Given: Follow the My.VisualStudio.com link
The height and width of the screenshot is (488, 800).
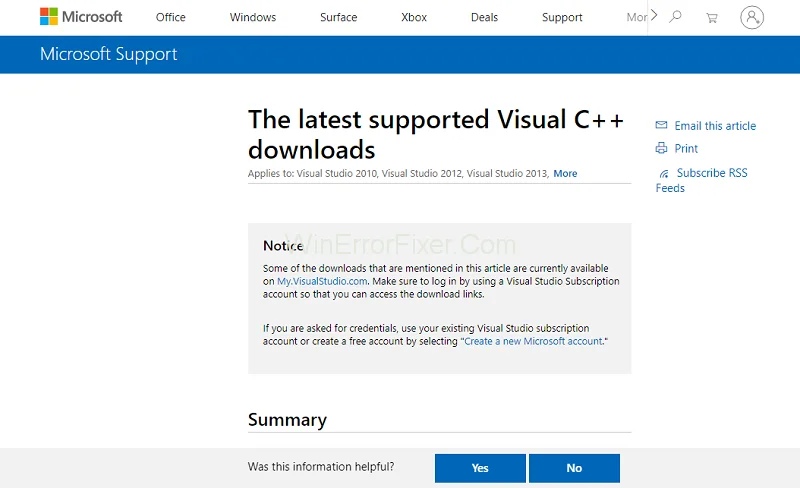Looking at the screenshot, I should pos(315,282).
